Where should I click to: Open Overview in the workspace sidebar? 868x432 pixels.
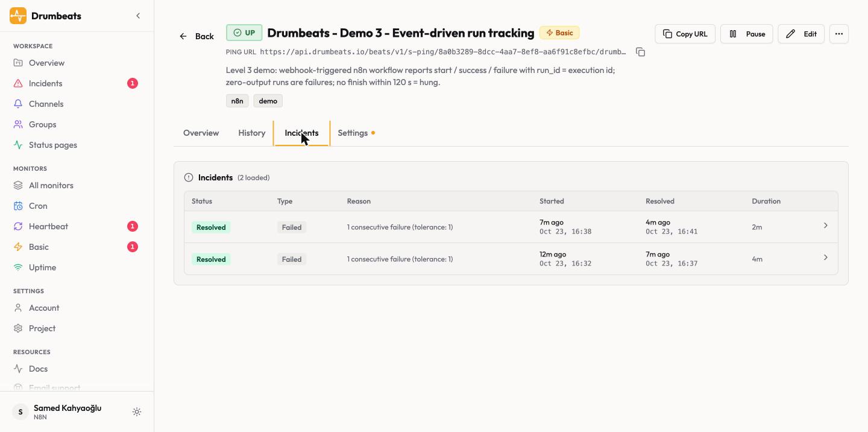coord(46,63)
